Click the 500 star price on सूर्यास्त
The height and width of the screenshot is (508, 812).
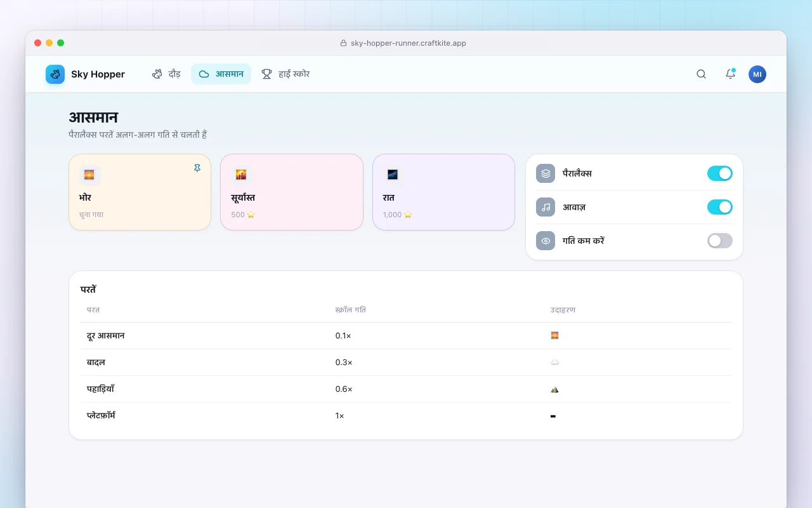pos(243,215)
